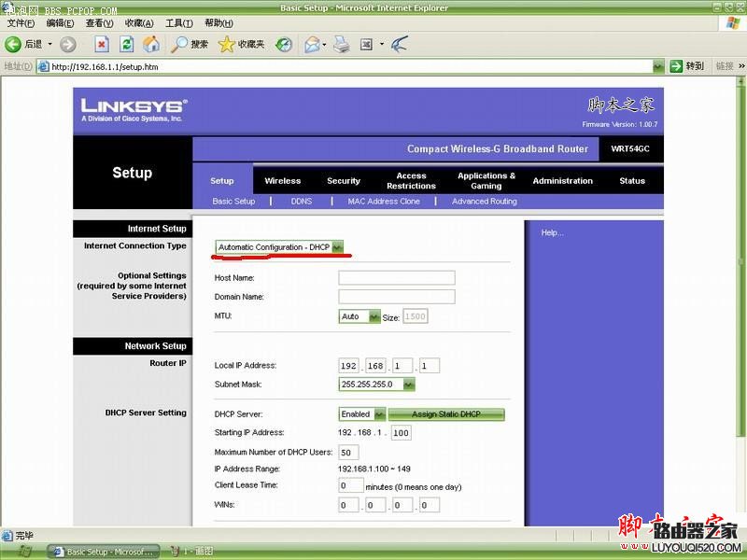Switch to the Wireless tab
The width and height of the screenshot is (747, 560).
(283, 181)
